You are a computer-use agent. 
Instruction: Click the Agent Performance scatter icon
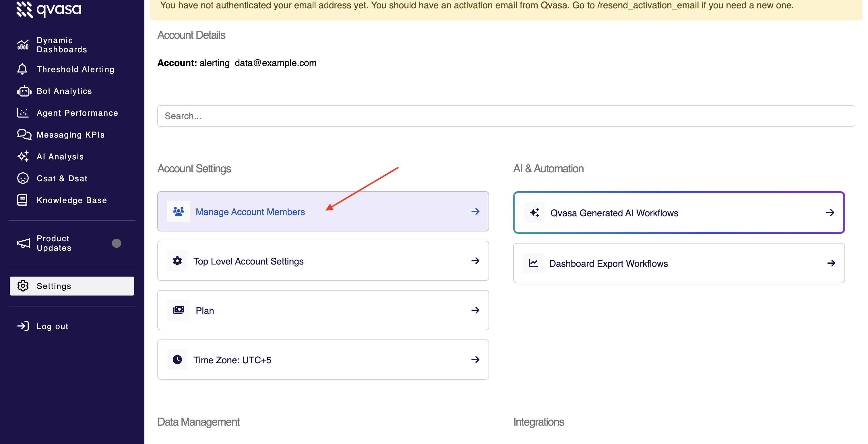pyautogui.click(x=23, y=113)
